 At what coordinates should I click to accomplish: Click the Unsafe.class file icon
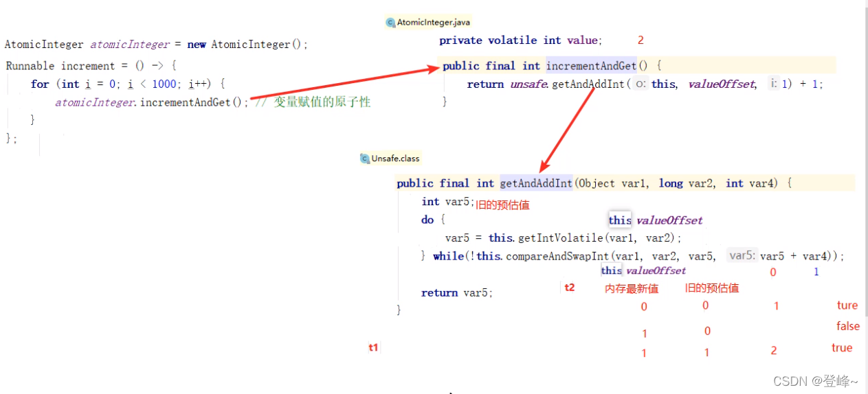coord(365,159)
